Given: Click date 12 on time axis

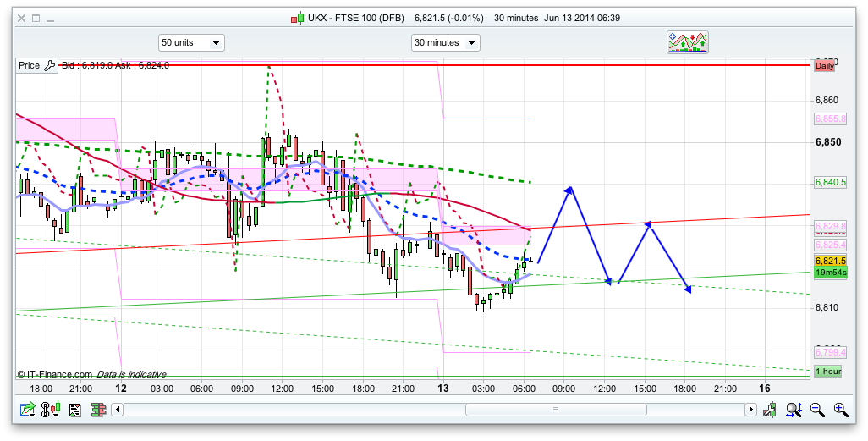Looking at the screenshot, I should [121, 389].
